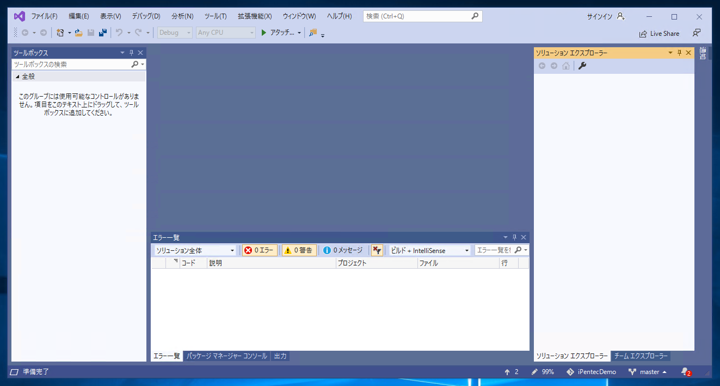Image resolution: width=720 pixels, height=386 pixels.
Task: Click the Solution Explorer Back icon
Action: click(x=542, y=66)
